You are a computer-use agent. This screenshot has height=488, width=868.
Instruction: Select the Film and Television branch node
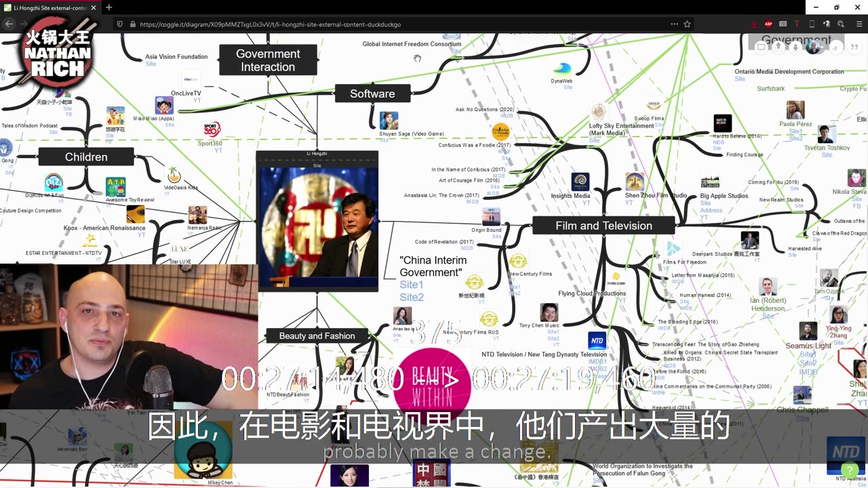pos(604,226)
